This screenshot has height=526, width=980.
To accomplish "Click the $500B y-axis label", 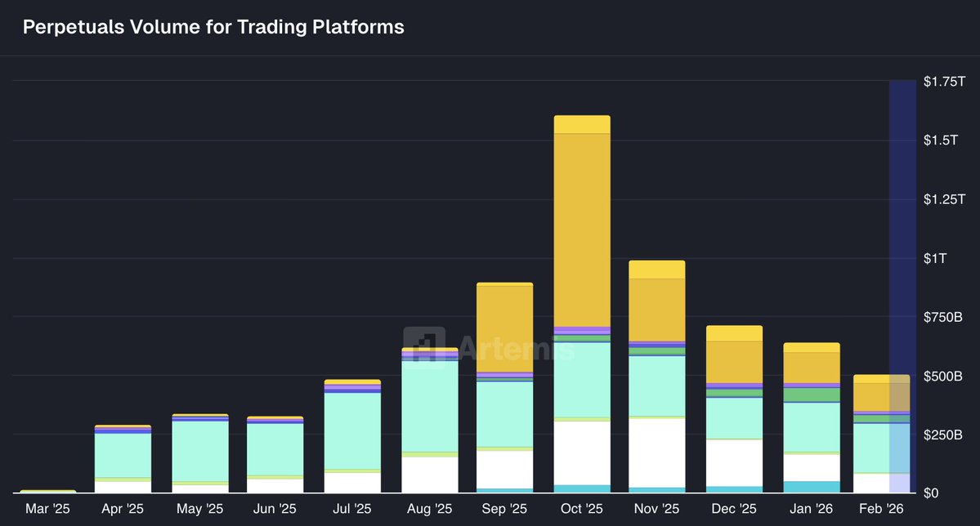I will tap(943, 376).
